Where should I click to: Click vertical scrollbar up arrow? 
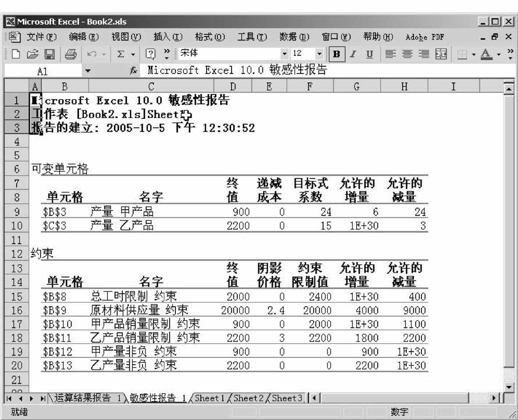click(509, 88)
